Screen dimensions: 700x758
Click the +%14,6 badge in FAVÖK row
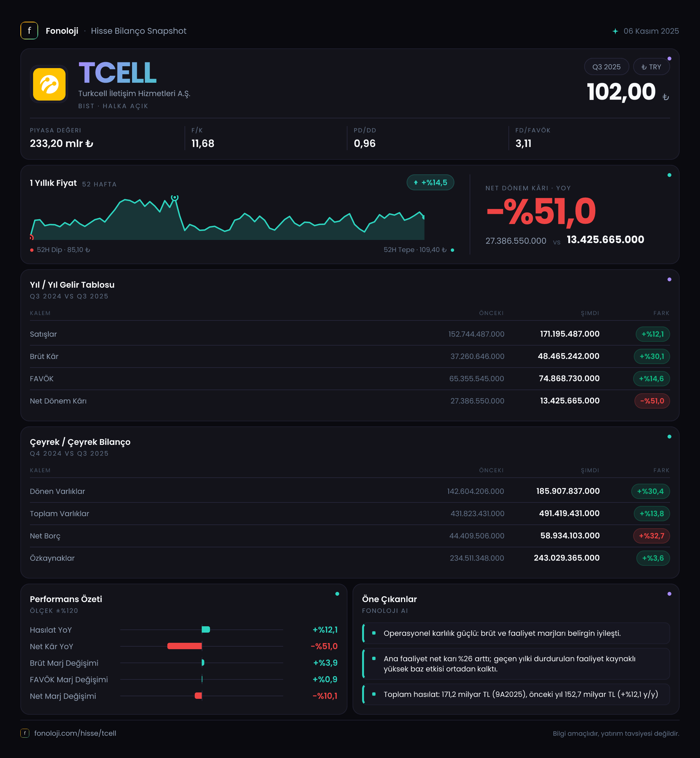pos(651,379)
